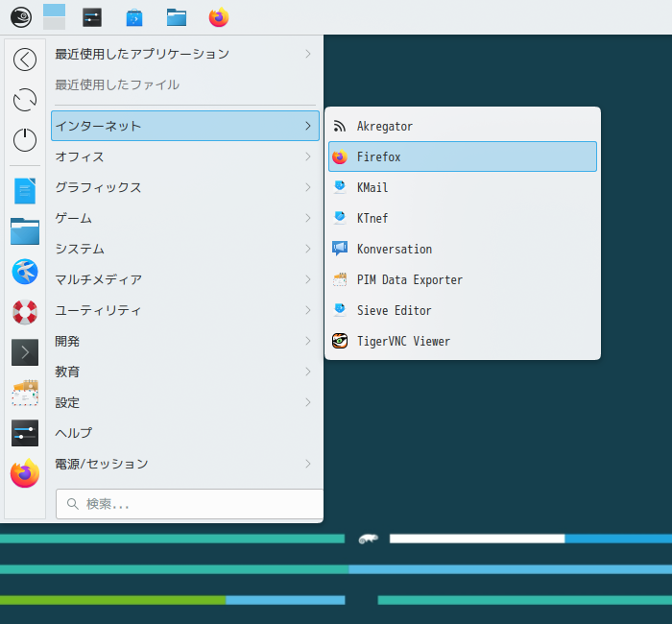
Task: Click the Konversation chat icon
Action: (340, 249)
